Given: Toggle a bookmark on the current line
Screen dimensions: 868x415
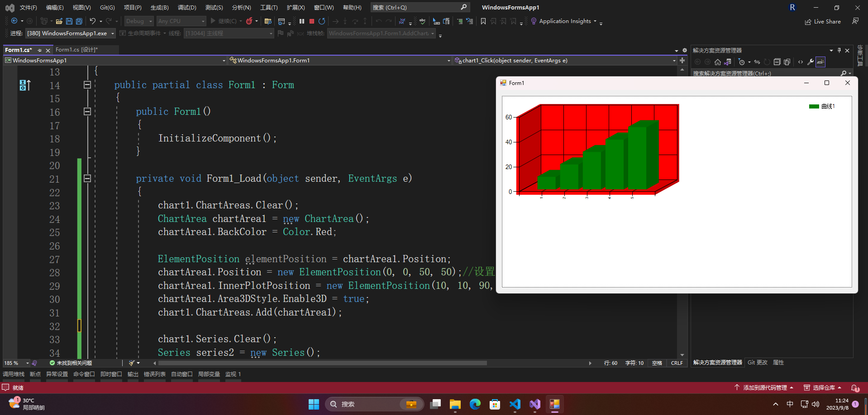Looking at the screenshot, I should point(483,21).
